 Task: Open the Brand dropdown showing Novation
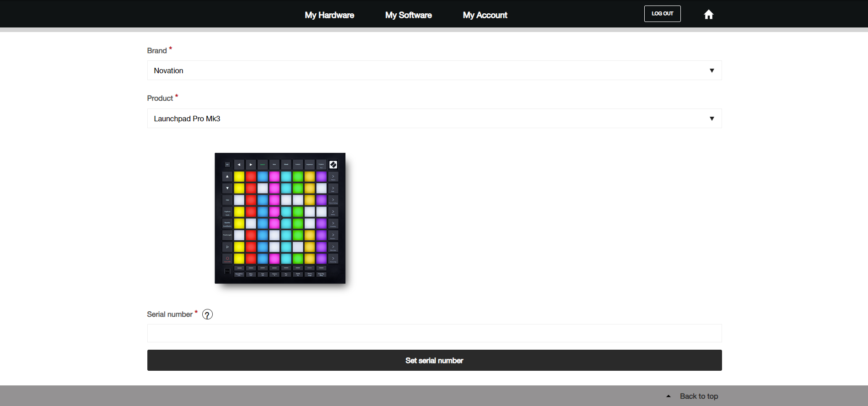coord(434,70)
